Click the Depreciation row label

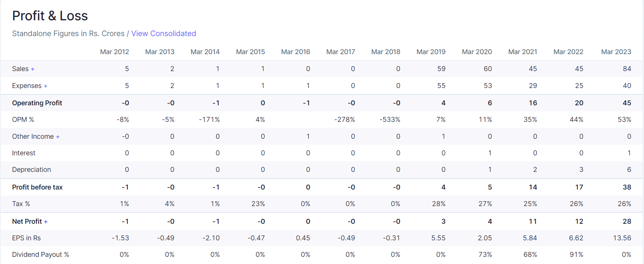[x=32, y=170]
